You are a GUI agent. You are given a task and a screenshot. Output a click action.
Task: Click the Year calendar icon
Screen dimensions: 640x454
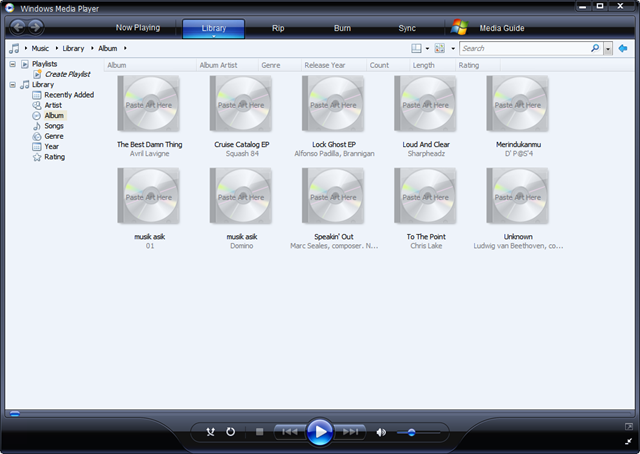[37, 147]
